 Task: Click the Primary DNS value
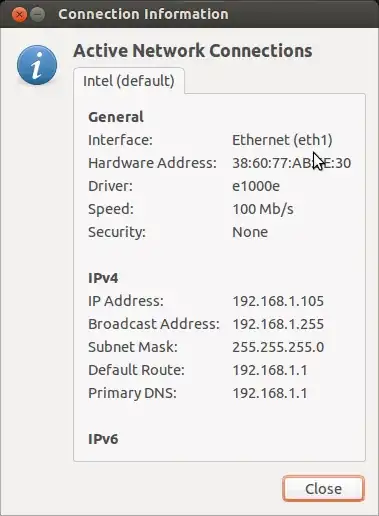(x=270, y=393)
